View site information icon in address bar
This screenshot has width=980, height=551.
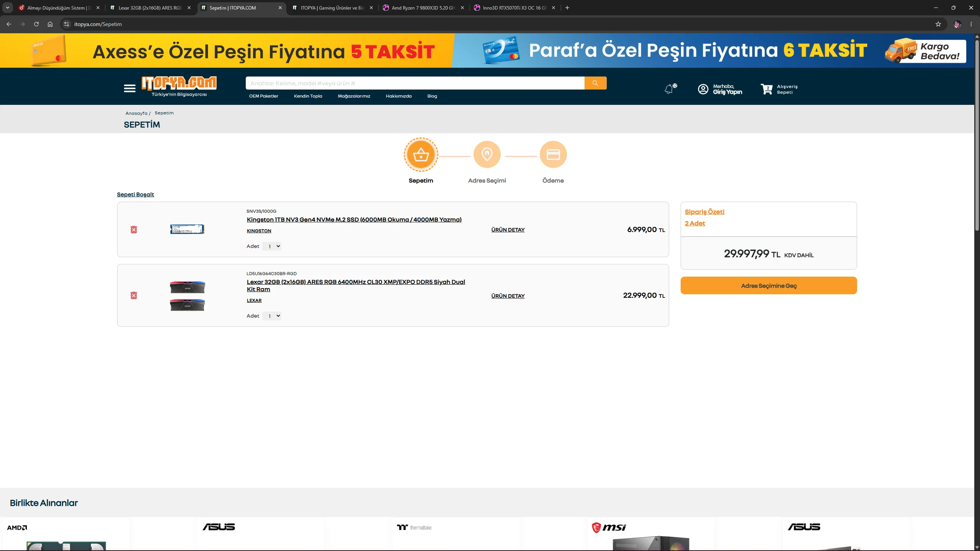(67, 24)
